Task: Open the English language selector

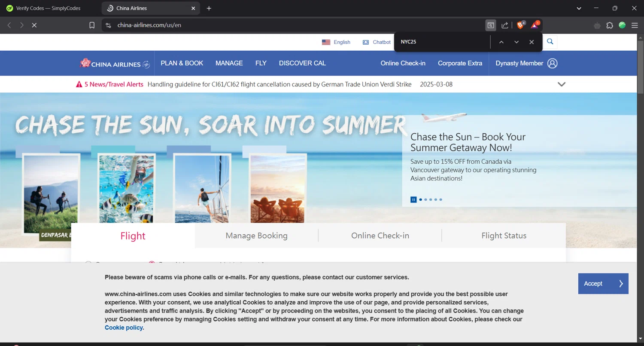Action: click(x=336, y=42)
